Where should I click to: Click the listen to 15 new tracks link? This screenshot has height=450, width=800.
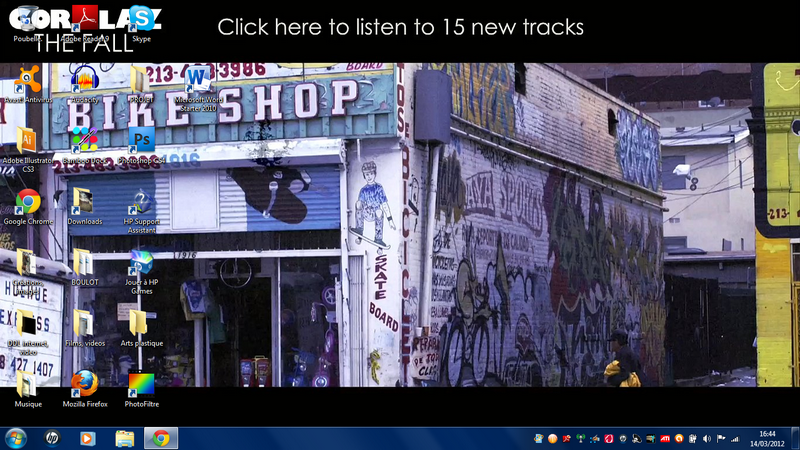[x=401, y=27]
